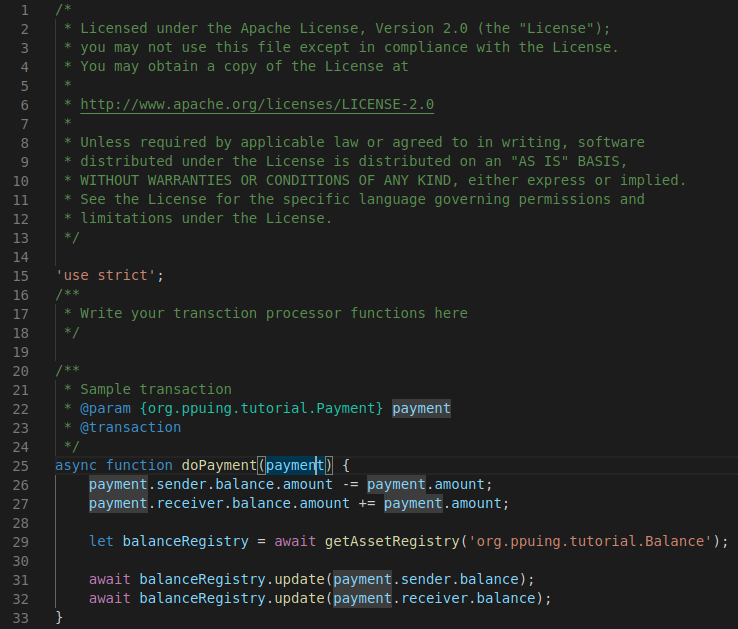This screenshot has height=629, width=738.
Task: Click the @transaction tag in the comment
Action: 130,427
